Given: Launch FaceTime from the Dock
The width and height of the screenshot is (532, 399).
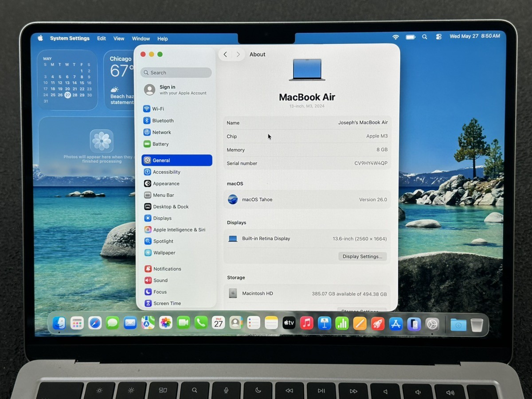Looking at the screenshot, I should pyautogui.click(x=184, y=323).
